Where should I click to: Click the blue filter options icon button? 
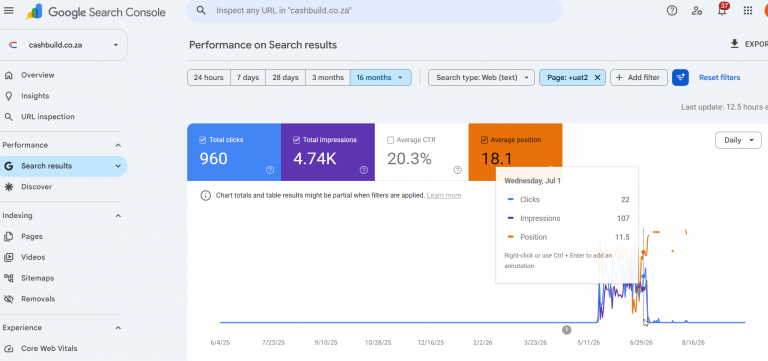(680, 77)
